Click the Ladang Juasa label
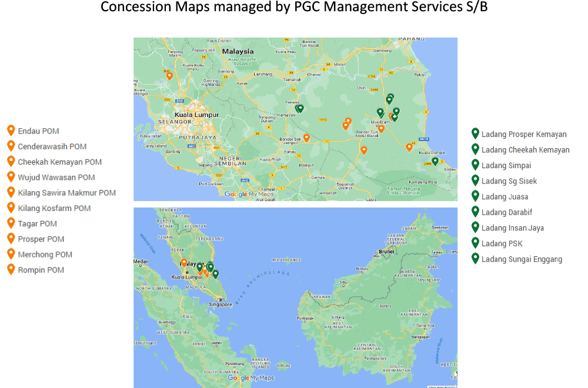The height and width of the screenshot is (388, 588). point(505,197)
